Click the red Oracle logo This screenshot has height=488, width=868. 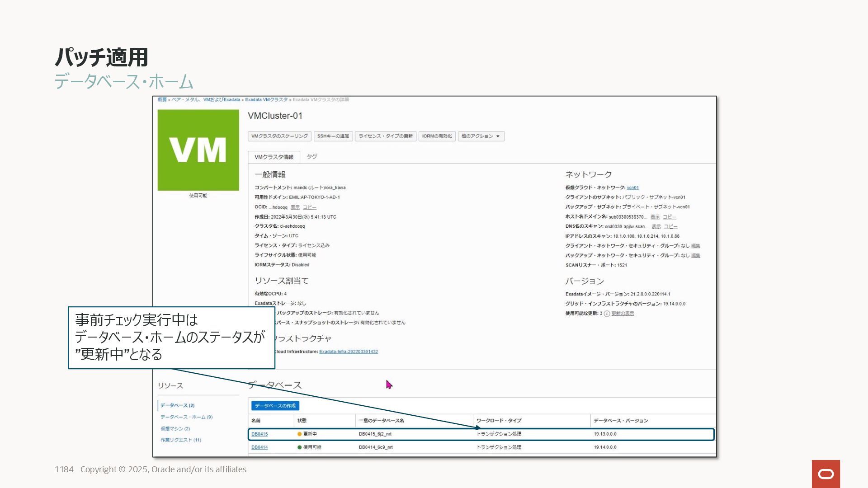click(826, 474)
